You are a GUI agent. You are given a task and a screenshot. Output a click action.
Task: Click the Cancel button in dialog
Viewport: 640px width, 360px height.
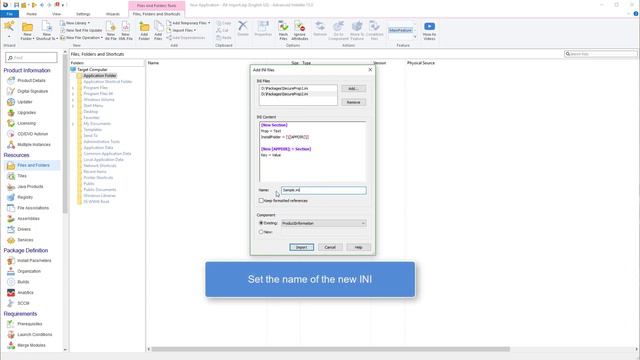click(x=330, y=247)
